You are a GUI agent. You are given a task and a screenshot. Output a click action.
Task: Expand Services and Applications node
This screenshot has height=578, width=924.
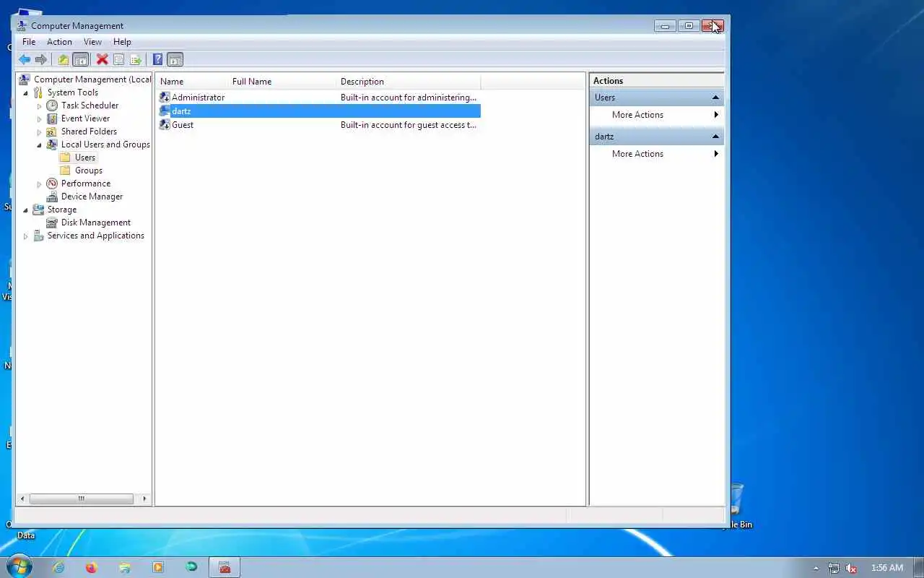(26, 236)
